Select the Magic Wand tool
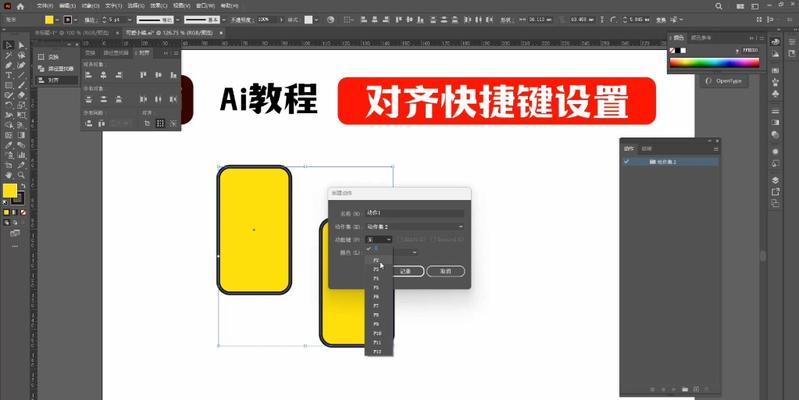 coord(9,55)
